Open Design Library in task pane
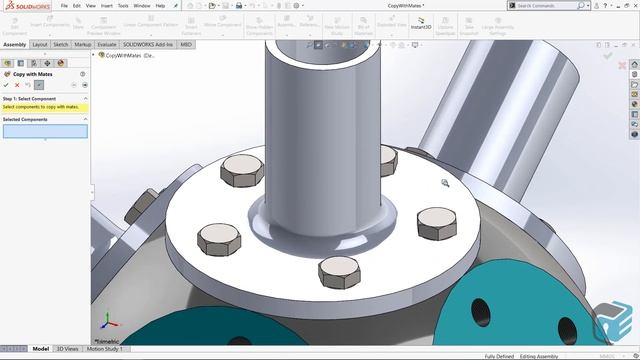Image resolution: width=640 pixels, height=360 pixels. pos(635,74)
